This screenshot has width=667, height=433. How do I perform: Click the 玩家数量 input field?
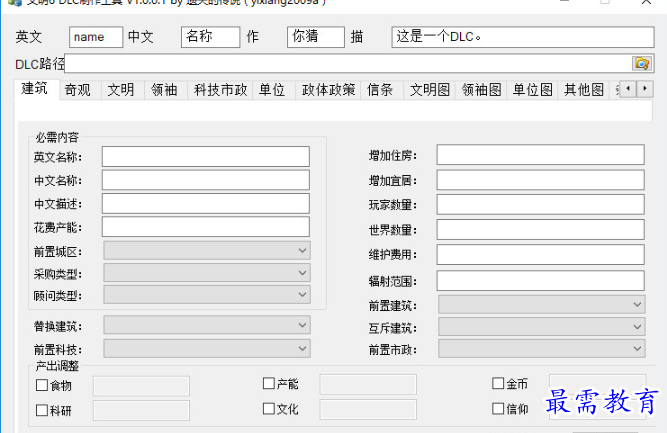point(541,205)
